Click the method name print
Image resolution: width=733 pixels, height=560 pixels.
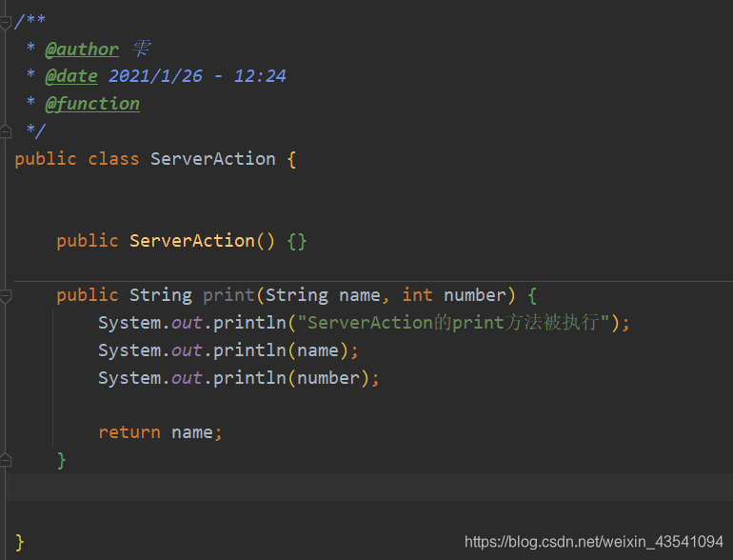228,295
